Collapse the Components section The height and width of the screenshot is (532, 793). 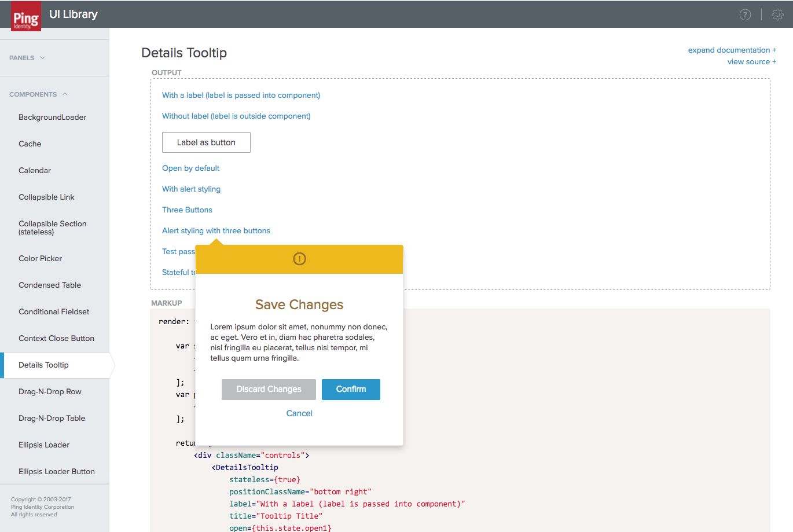38,94
